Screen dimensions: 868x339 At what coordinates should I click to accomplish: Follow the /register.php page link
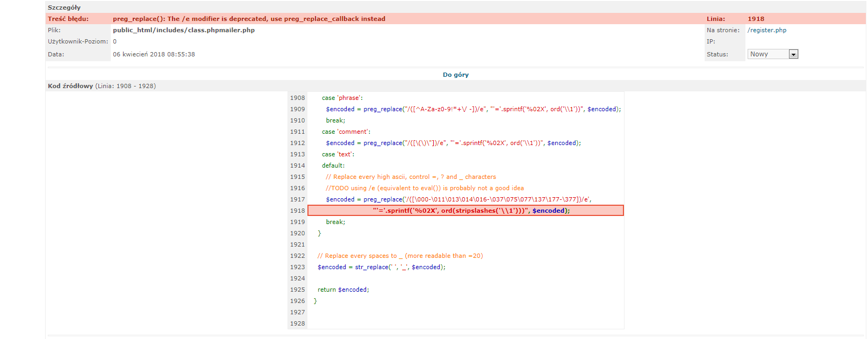(x=767, y=30)
